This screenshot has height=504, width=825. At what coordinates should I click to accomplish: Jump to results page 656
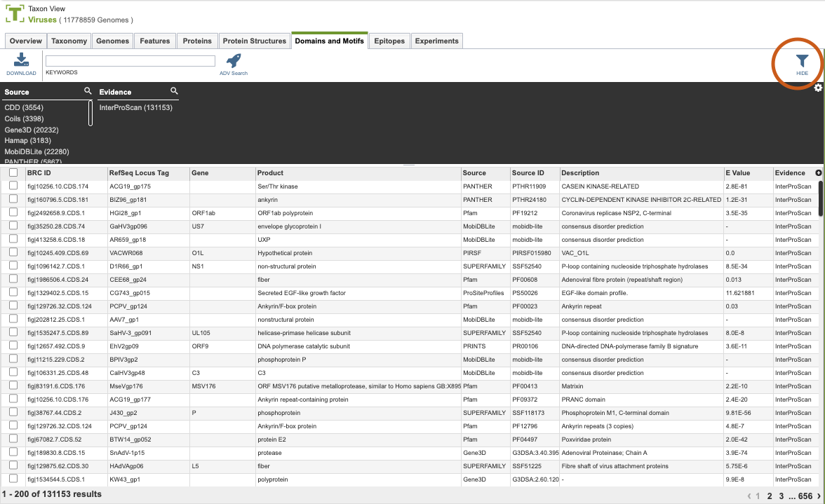tap(805, 496)
